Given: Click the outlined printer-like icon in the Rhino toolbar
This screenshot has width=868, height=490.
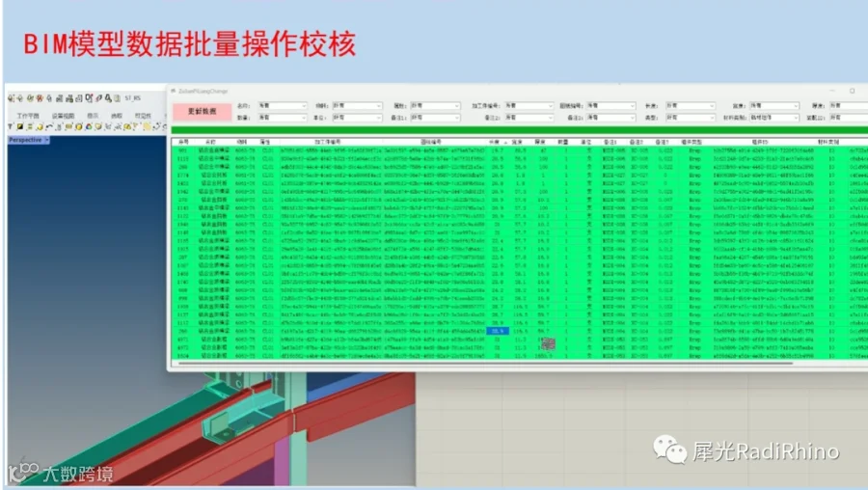Looking at the screenshot, I should click(x=79, y=98).
